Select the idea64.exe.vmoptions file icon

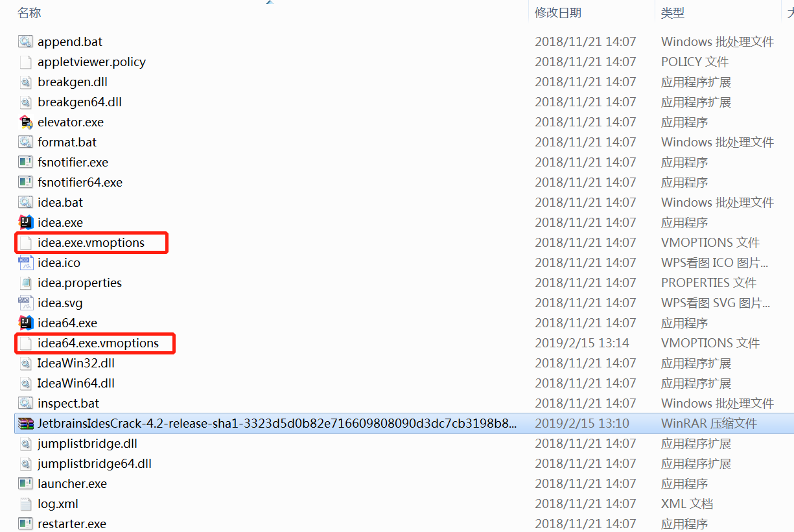[26, 343]
